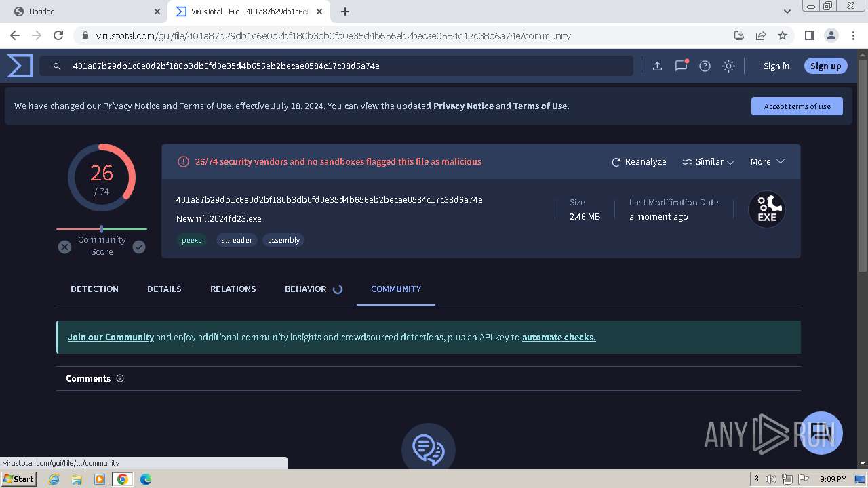
Task: Open Join our Community link
Action: pyautogui.click(x=111, y=337)
